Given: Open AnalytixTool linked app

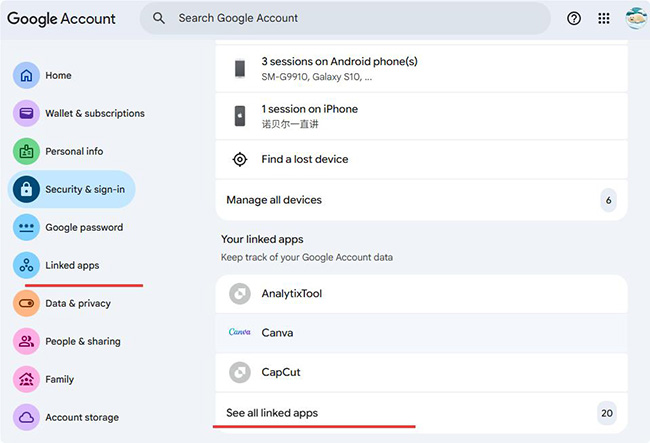Looking at the screenshot, I should point(421,294).
